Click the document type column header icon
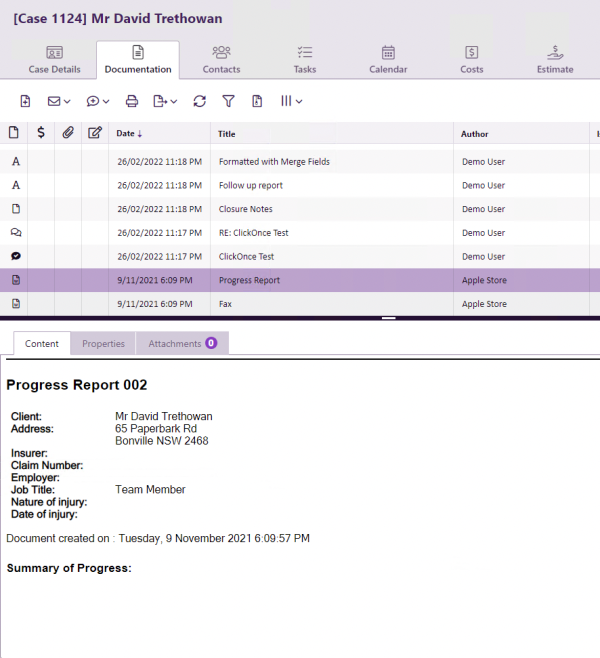The width and height of the screenshot is (600, 658). point(14,133)
